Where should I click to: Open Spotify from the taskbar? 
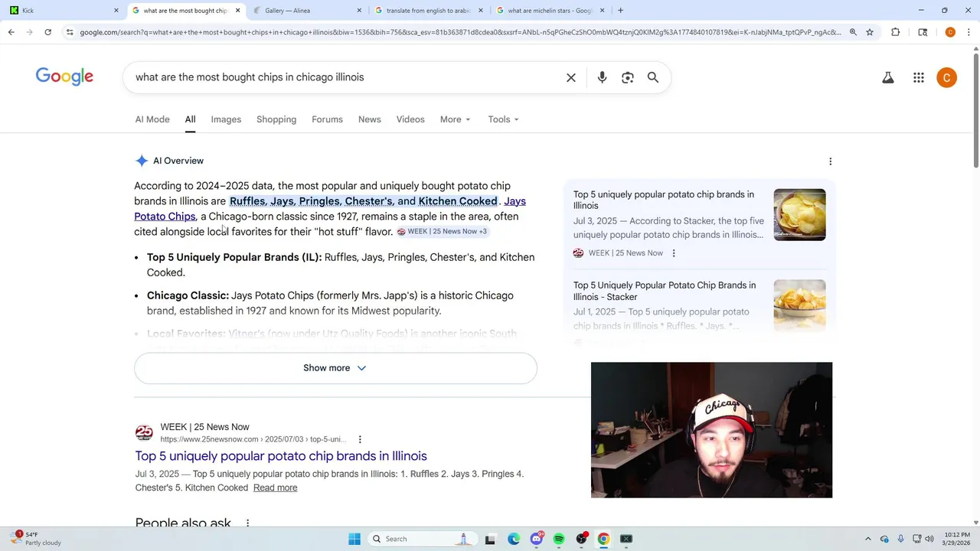(559, 539)
